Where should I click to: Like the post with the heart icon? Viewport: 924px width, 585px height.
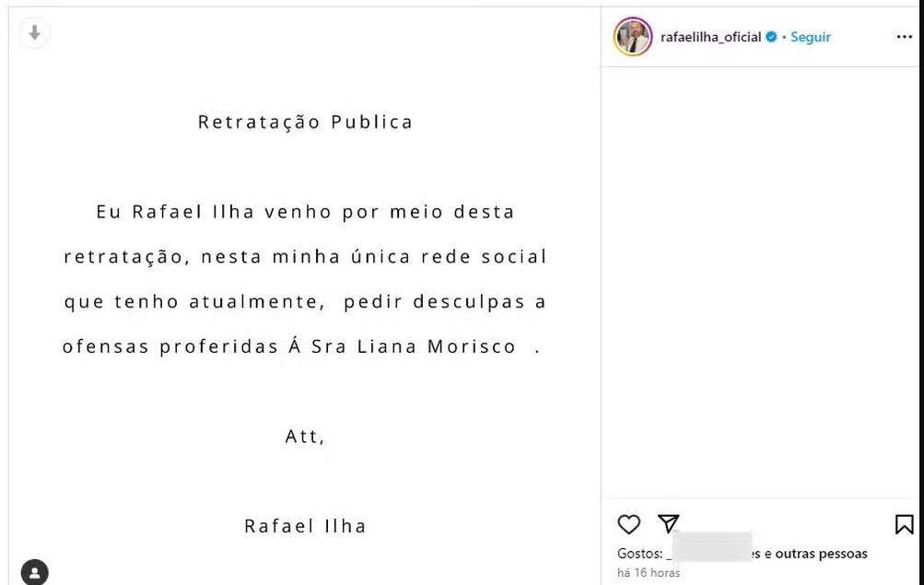(x=628, y=524)
